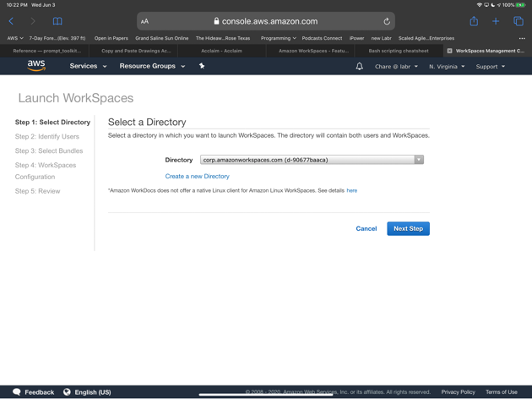Open the Grand Saline Sun Online bookmark
This screenshot has width=532, height=399.
[x=162, y=38]
